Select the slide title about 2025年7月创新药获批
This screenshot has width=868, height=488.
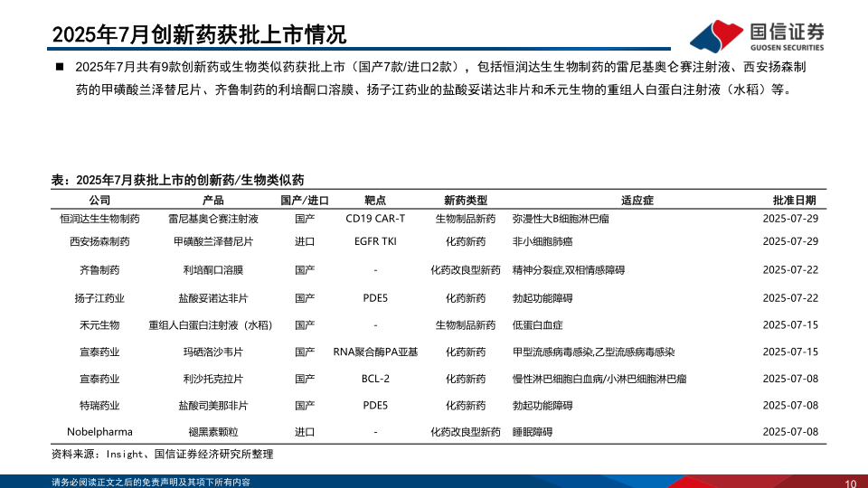click(x=199, y=34)
